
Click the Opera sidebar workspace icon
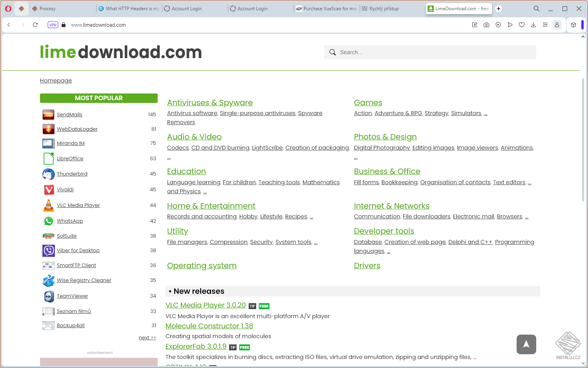[22, 9]
